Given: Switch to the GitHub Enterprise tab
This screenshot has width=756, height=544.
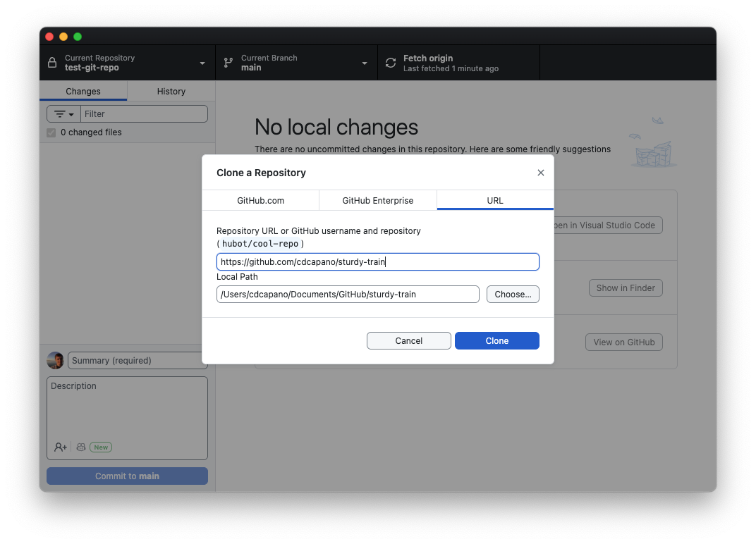Looking at the screenshot, I should click(377, 200).
